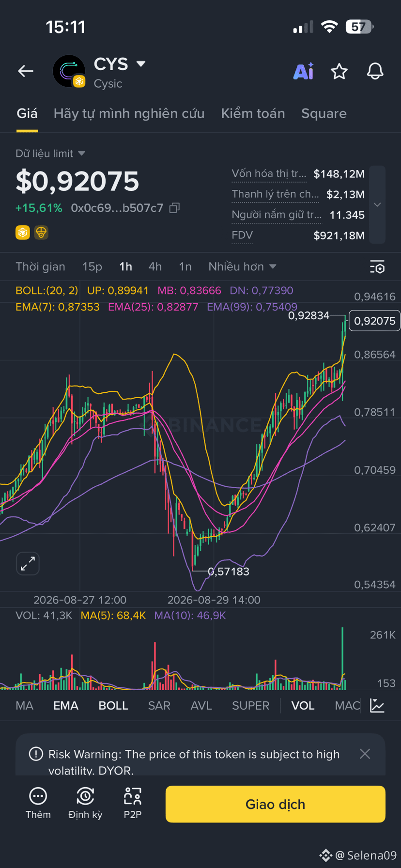Enable the SUPER indicator

251,706
